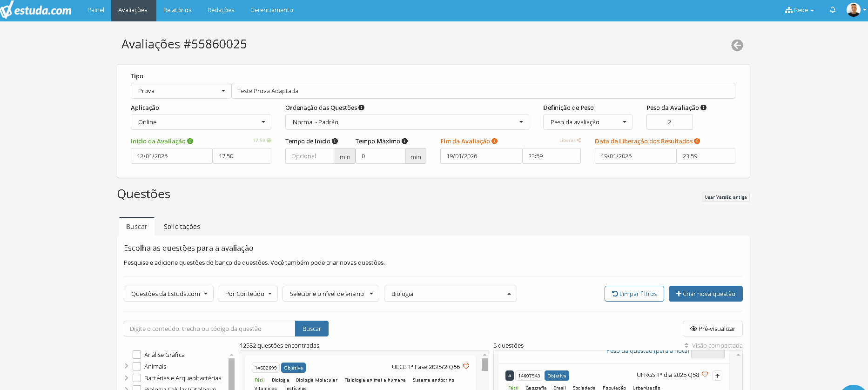Click Criar nova questão button

[706, 294]
